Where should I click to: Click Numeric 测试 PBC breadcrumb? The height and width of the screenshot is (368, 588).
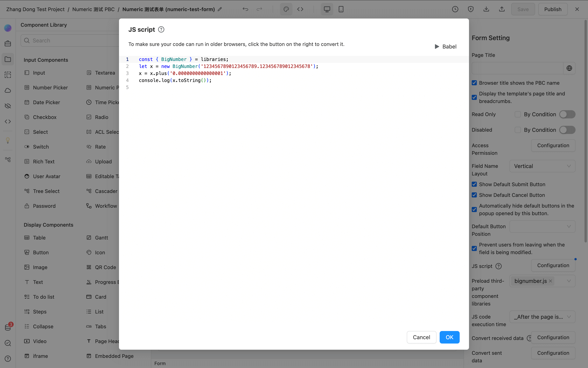click(94, 9)
